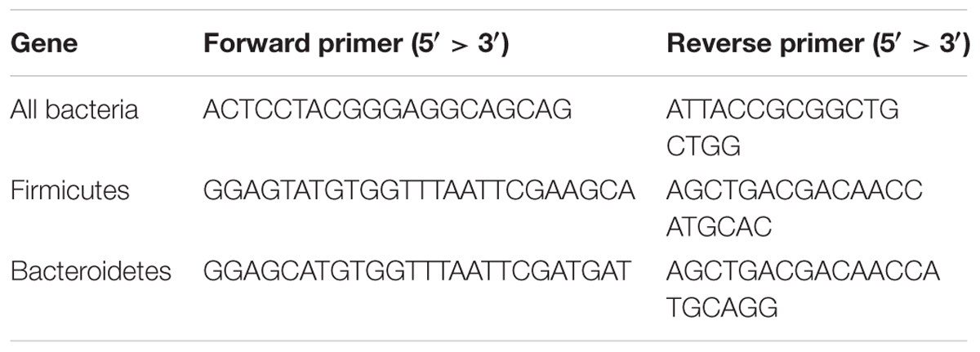
Task: Click reverse primer text AGCTGACGACAACCA for Bacteroidetes
Action: (x=803, y=270)
